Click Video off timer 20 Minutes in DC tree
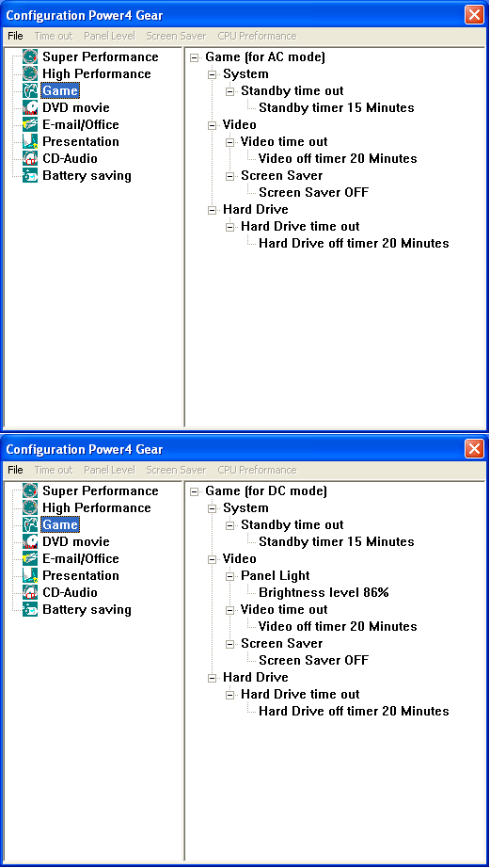490x868 pixels. click(338, 626)
